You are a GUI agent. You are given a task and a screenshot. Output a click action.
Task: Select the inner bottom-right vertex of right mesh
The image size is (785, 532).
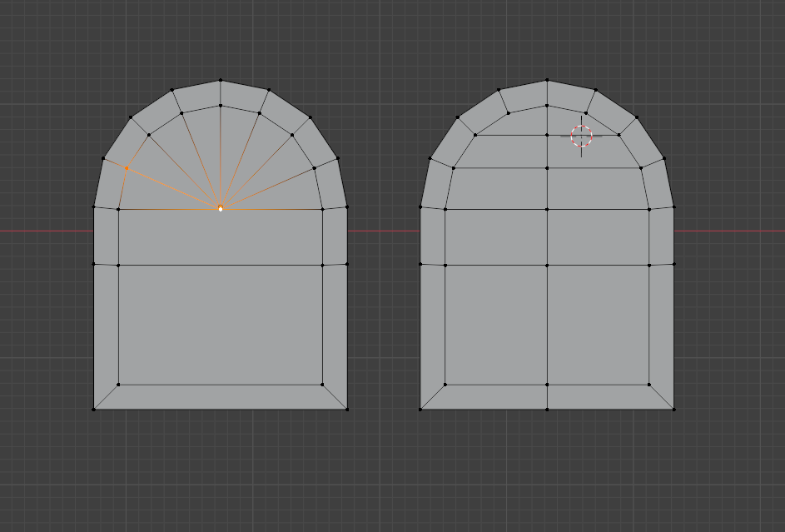pyautogui.click(x=649, y=385)
